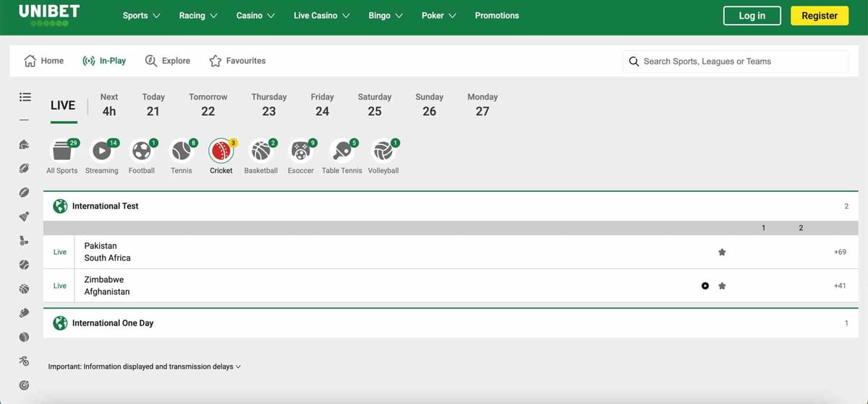
Task: Go to the Home tab
Action: coord(44,61)
